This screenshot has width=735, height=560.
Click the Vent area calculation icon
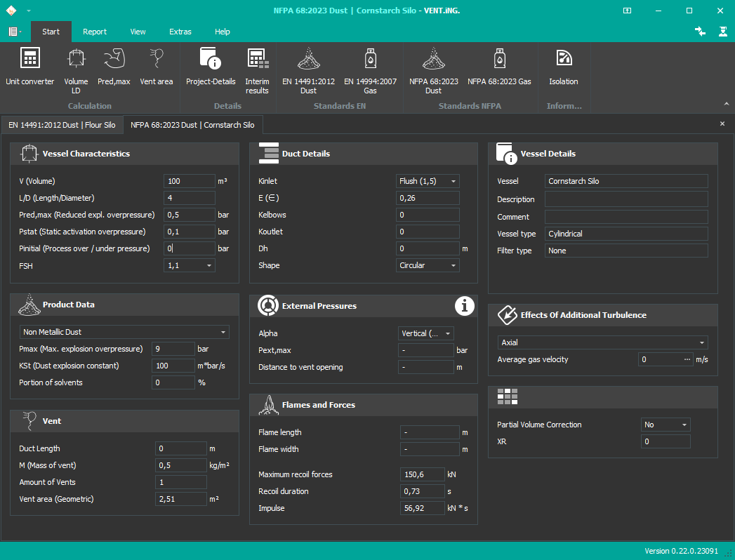pyautogui.click(x=156, y=68)
